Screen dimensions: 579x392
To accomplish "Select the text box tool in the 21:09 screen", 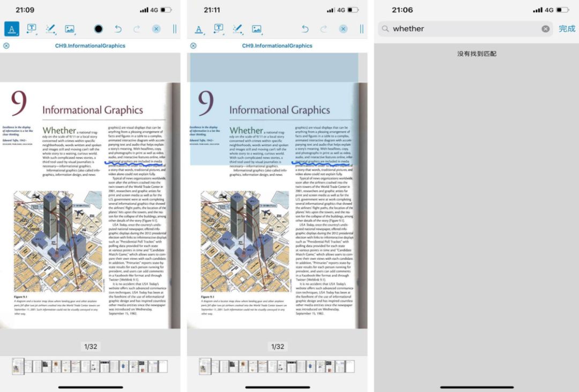I will click(32, 29).
